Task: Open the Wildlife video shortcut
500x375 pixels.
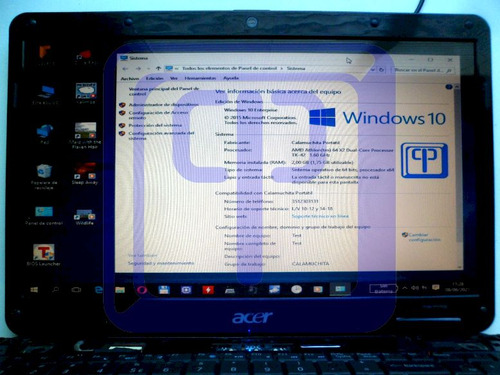Action: pyautogui.click(x=84, y=217)
